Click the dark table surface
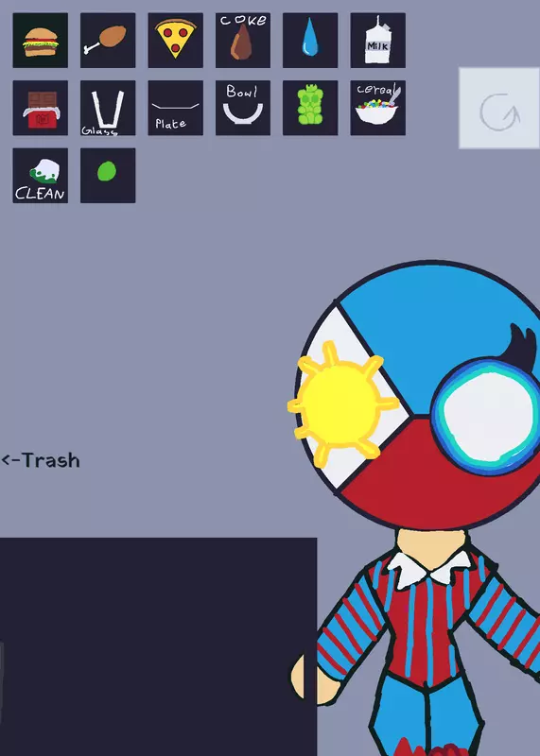Viewport: 540px width, 756px height. coord(158,646)
